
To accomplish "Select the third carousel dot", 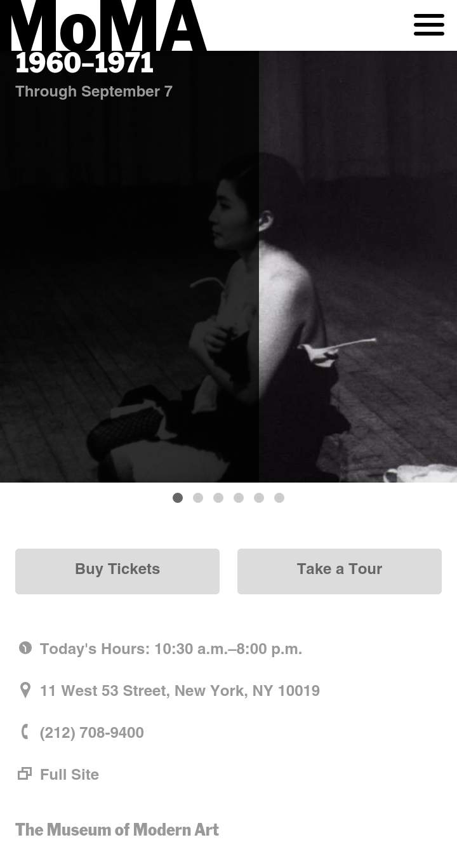I will 218,498.
